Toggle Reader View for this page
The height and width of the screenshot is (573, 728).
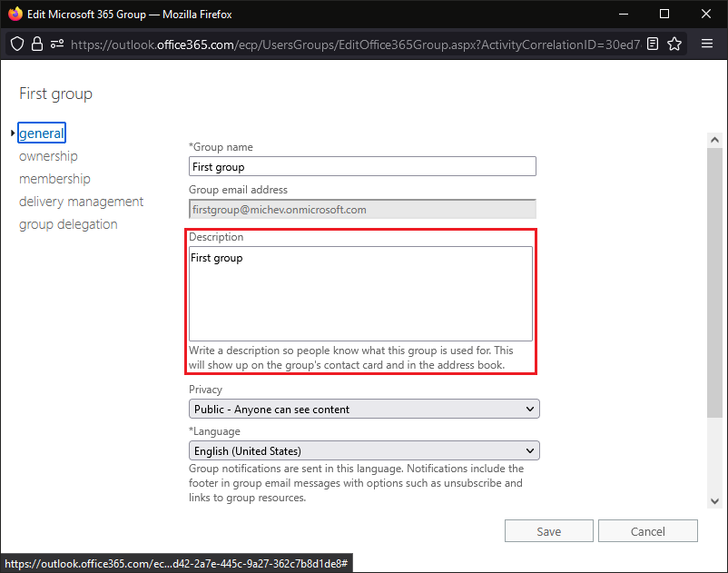[x=652, y=44]
